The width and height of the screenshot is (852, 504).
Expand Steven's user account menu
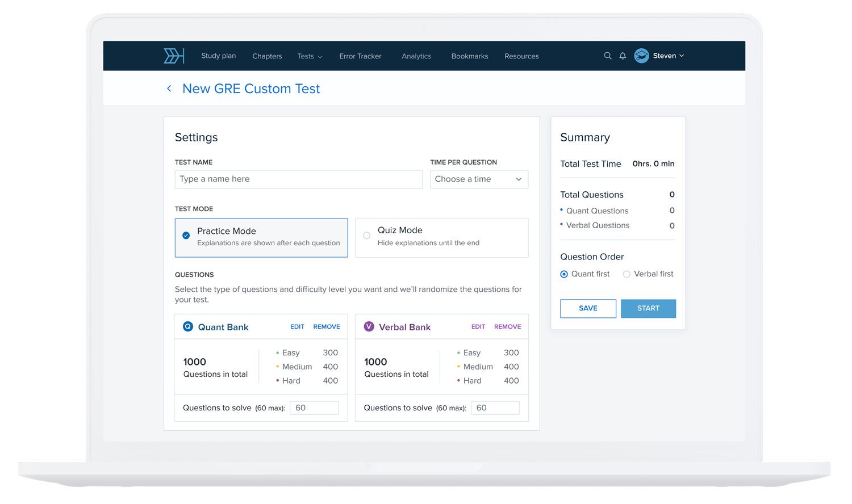click(669, 56)
